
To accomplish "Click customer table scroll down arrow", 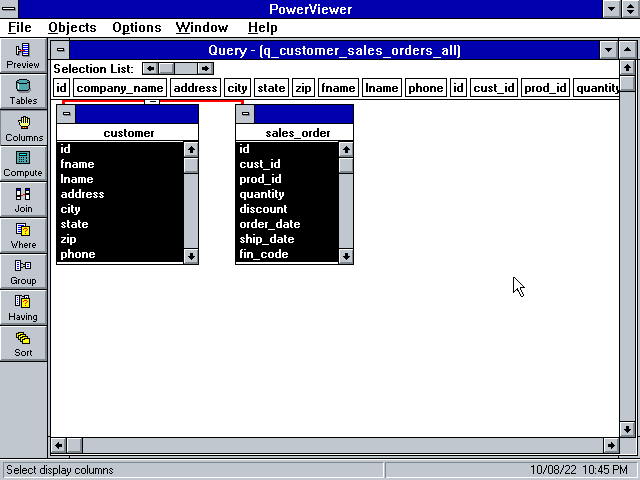I will [x=191, y=256].
